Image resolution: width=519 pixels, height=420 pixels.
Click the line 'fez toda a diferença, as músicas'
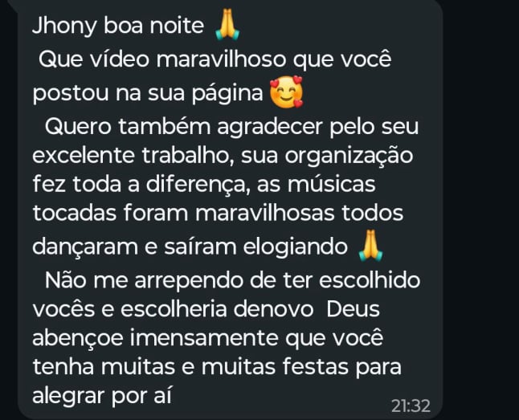pos(204,185)
